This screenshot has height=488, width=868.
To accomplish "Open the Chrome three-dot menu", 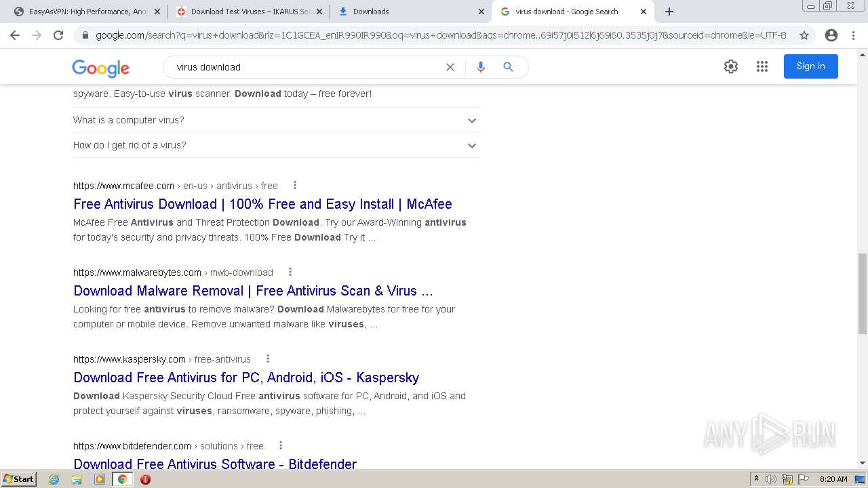I will (x=853, y=35).
